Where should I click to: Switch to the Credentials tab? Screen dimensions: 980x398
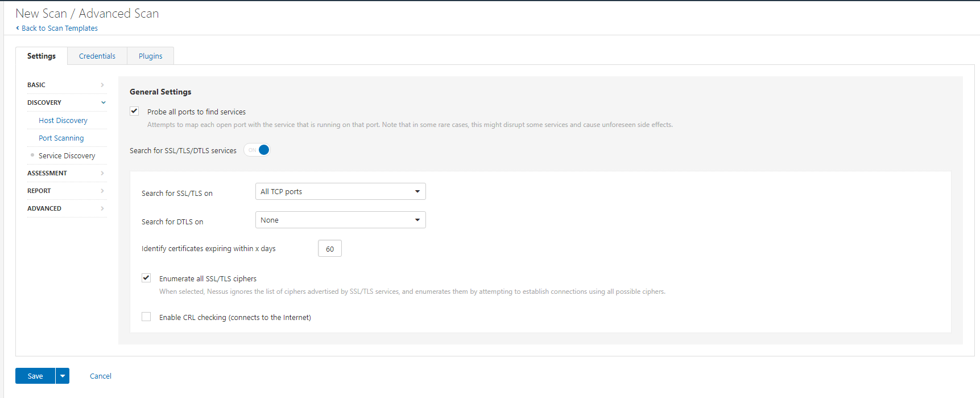97,56
